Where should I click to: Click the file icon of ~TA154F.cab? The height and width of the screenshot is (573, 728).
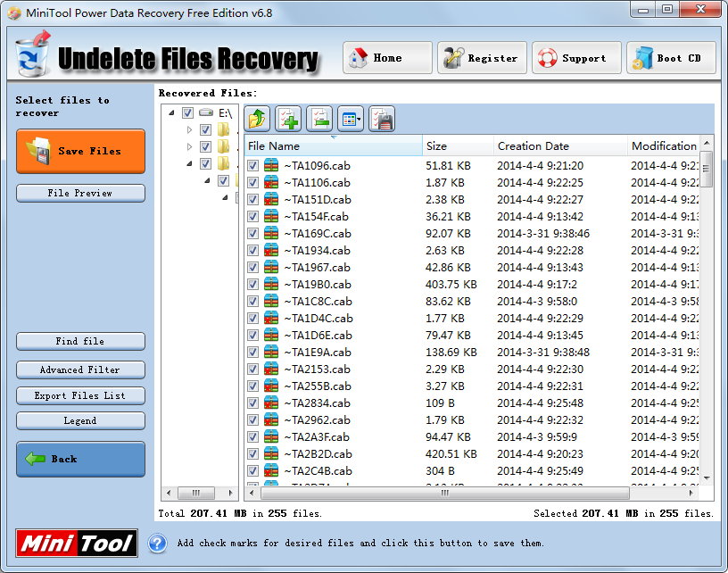[271, 216]
